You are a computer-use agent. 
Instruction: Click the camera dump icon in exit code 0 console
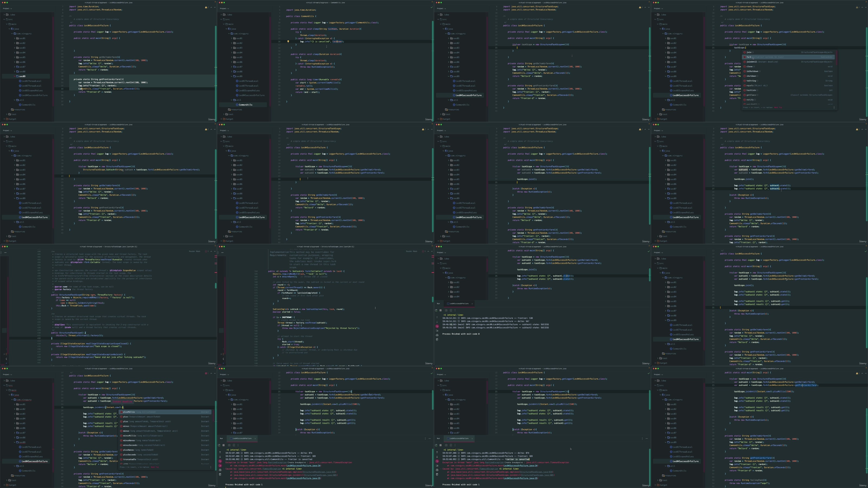tap(446, 310)
